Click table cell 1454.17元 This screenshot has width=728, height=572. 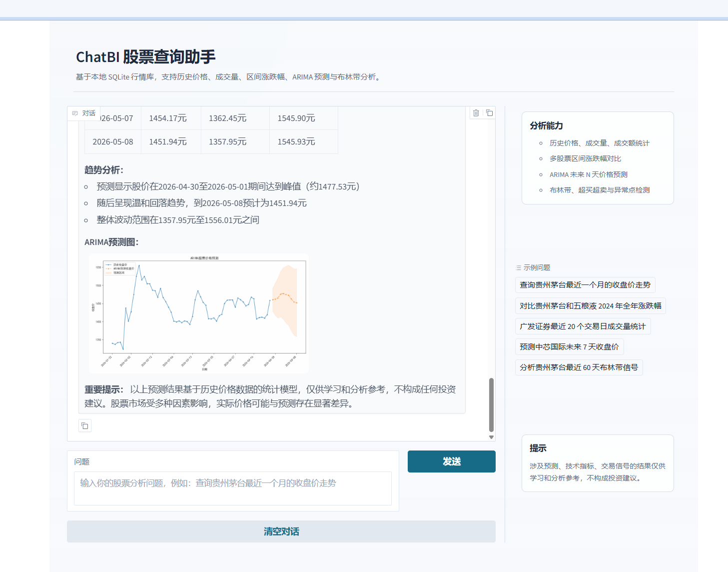[171, 118]
